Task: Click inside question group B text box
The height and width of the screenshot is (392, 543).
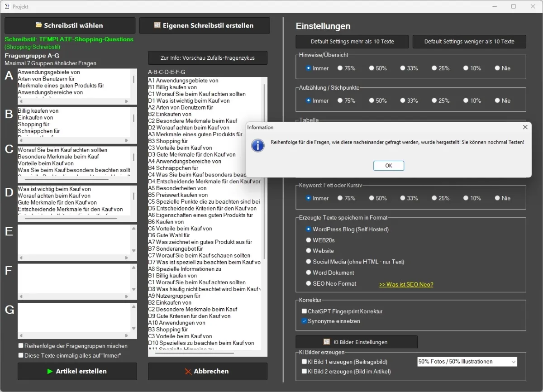Action: 75,123
